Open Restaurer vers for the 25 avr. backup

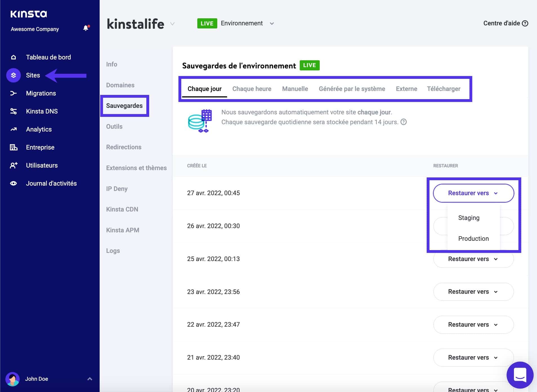click(x=473, y=259)
